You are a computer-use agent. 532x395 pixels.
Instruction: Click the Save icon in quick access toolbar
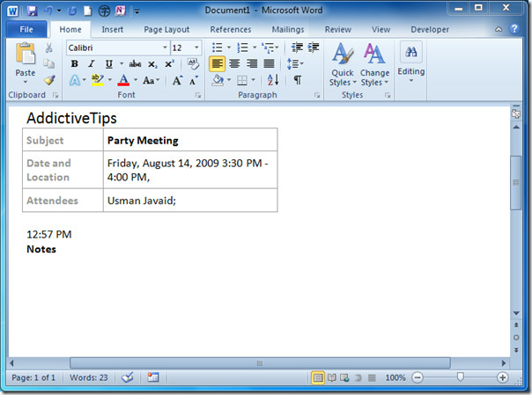32,11
